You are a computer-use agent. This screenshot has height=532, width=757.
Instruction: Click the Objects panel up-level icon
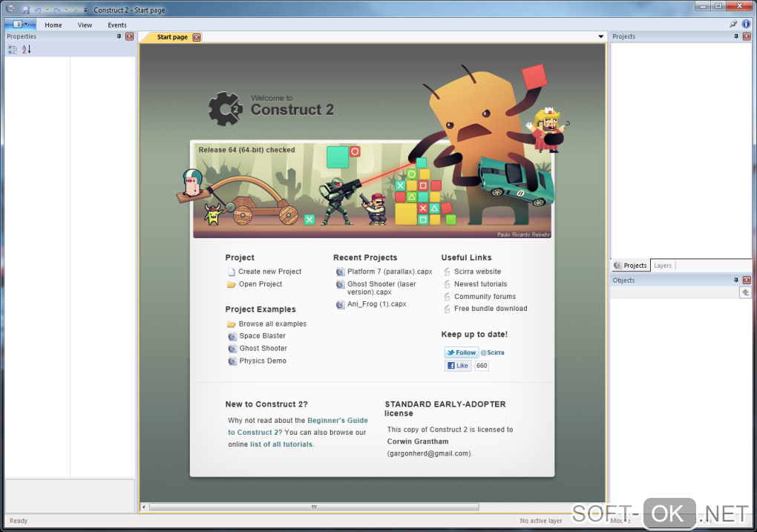click(x=745, y=292)
